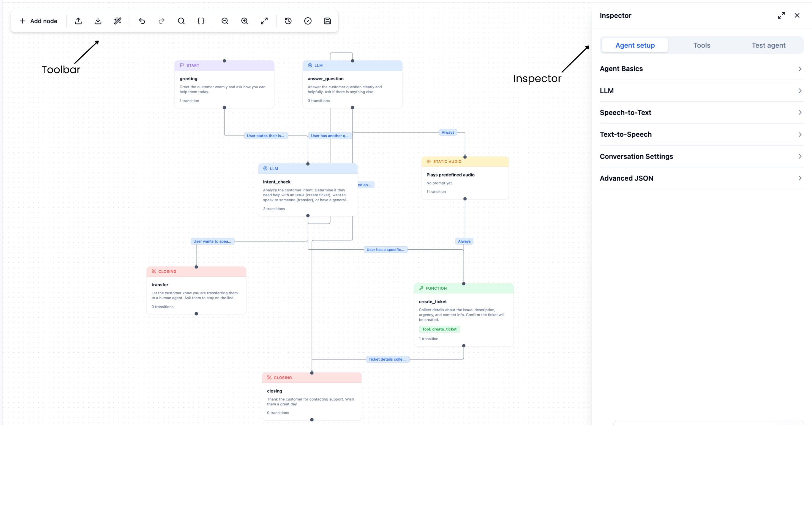Viewport: 812px width, 528px height.
Task: Click the bottom connector of greeting node
Action: pyautogui.click(x=224, y=108)
